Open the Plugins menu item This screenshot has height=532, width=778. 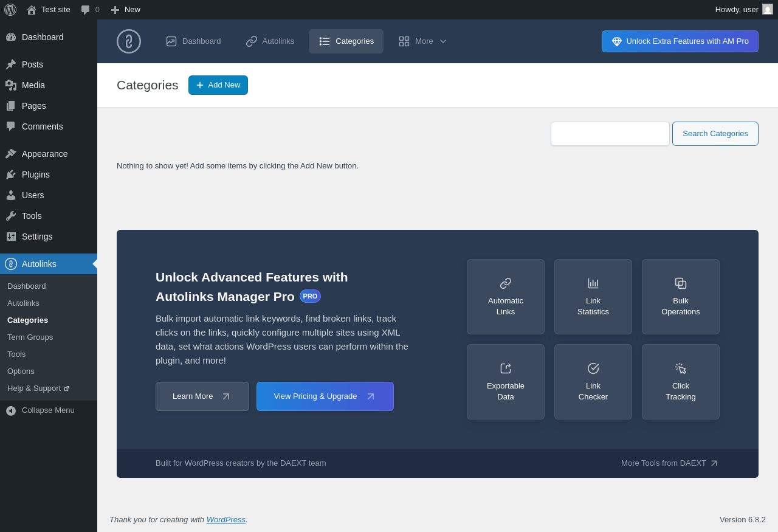(x=49, y=174)
